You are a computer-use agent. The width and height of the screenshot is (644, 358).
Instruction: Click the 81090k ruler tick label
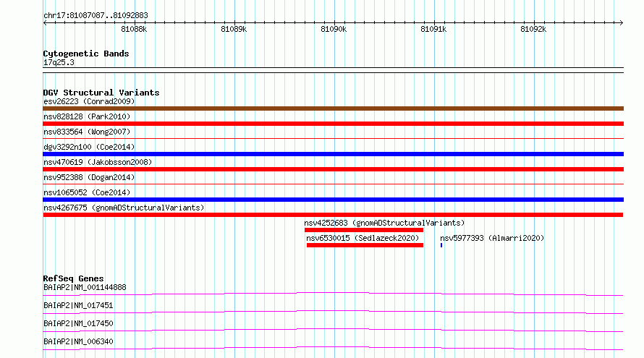click(x=334, y=29)
